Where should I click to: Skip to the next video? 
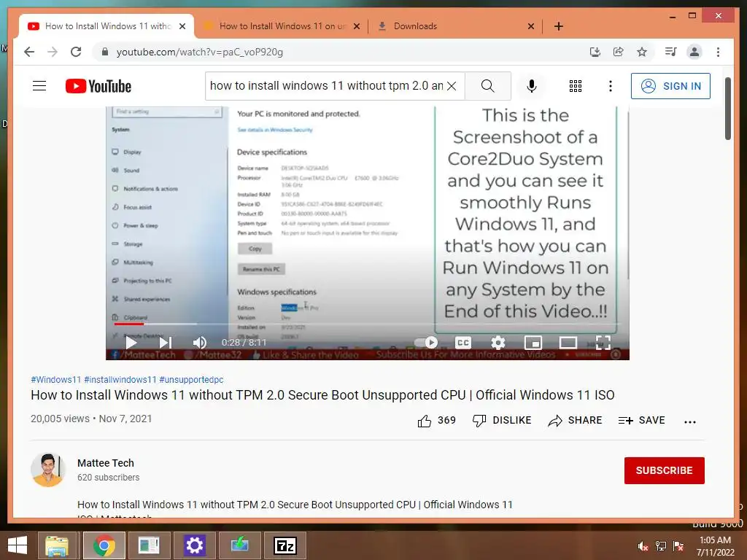(x=166, y=343)
